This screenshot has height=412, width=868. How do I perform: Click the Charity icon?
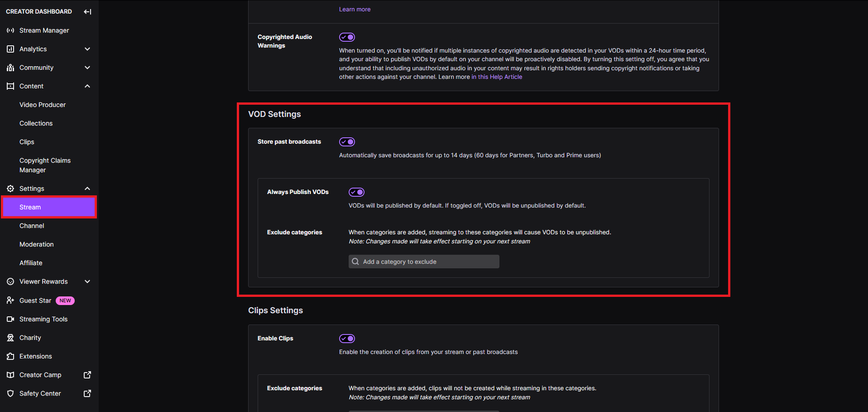(10, 338)
